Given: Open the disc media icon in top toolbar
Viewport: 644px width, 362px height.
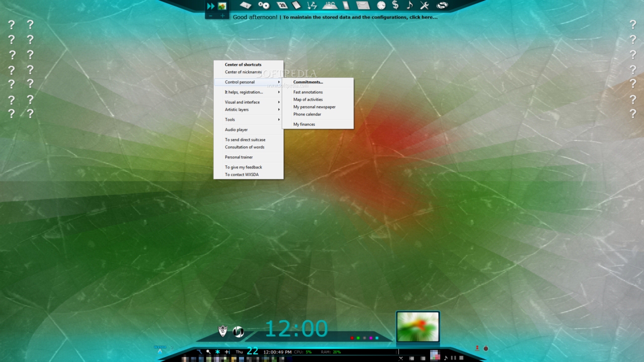Looking at the screenshot, I should pos(264,6).
